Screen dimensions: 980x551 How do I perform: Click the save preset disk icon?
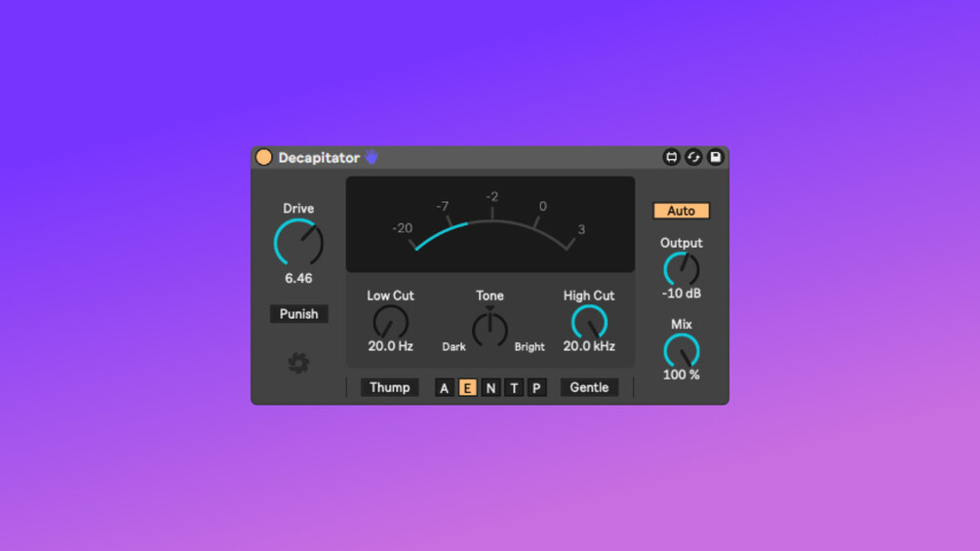pyautogui.click(x=715, y=157)
